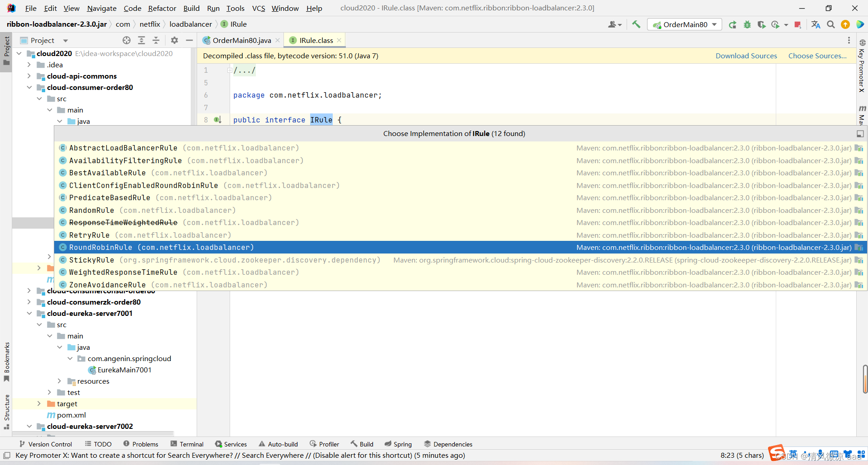This screenshot has height=465, width=868.
Task: Click the editor vertical scrollbar thumb
Action: click(x=865, y=379)
